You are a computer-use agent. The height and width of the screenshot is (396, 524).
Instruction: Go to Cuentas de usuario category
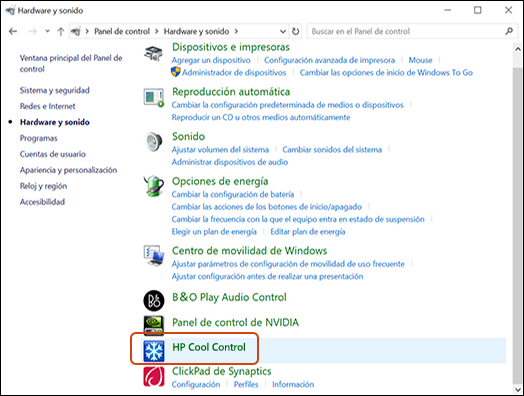pos(52,154)
